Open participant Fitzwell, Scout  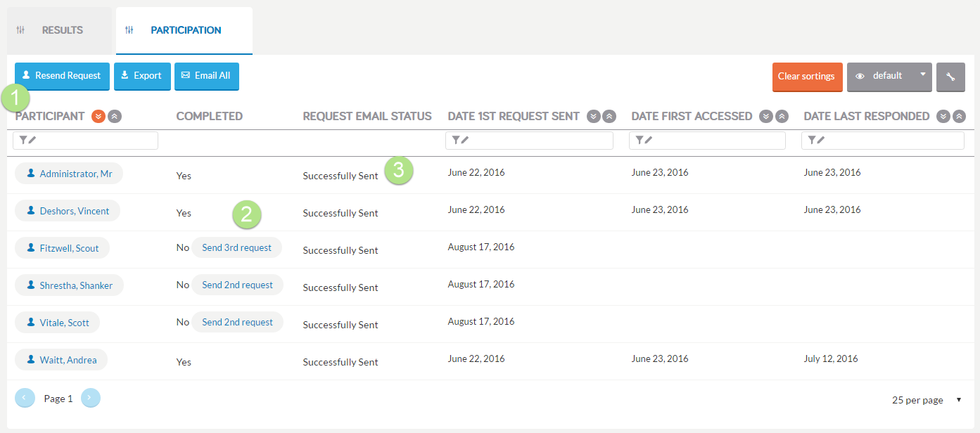pos(62,248)
